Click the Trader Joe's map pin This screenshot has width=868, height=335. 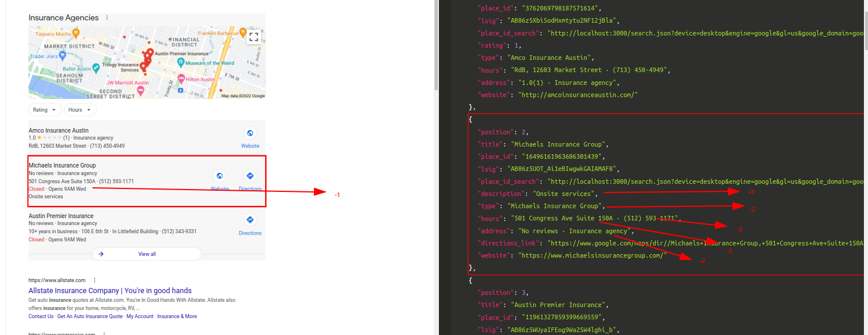(x=62, y=55)
